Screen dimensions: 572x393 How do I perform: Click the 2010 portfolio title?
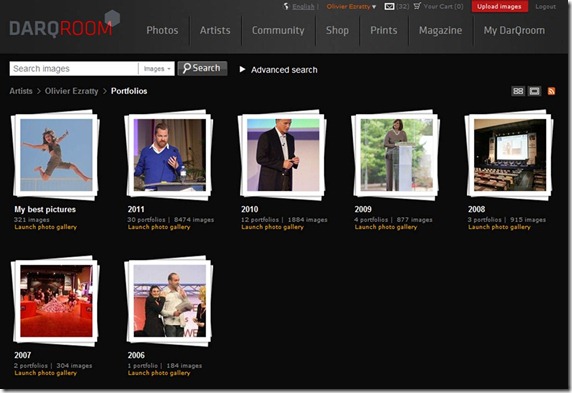pos(250,209)
